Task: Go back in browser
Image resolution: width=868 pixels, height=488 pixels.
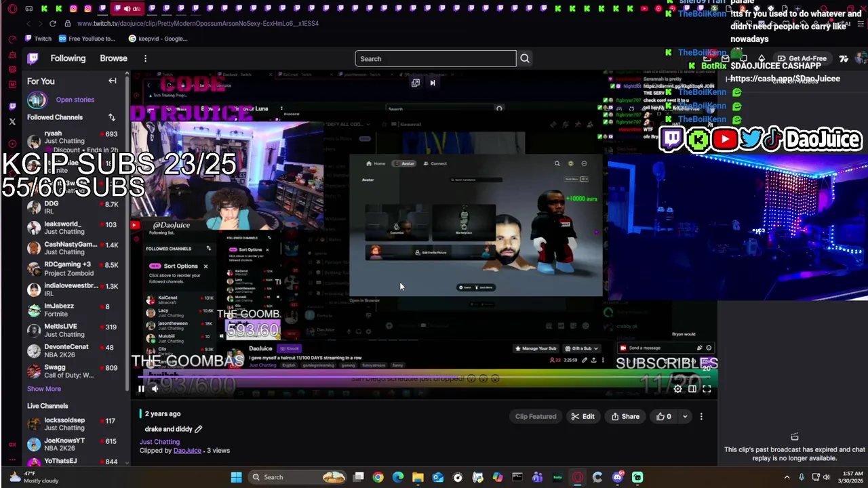Action: (x=28, y=24)
